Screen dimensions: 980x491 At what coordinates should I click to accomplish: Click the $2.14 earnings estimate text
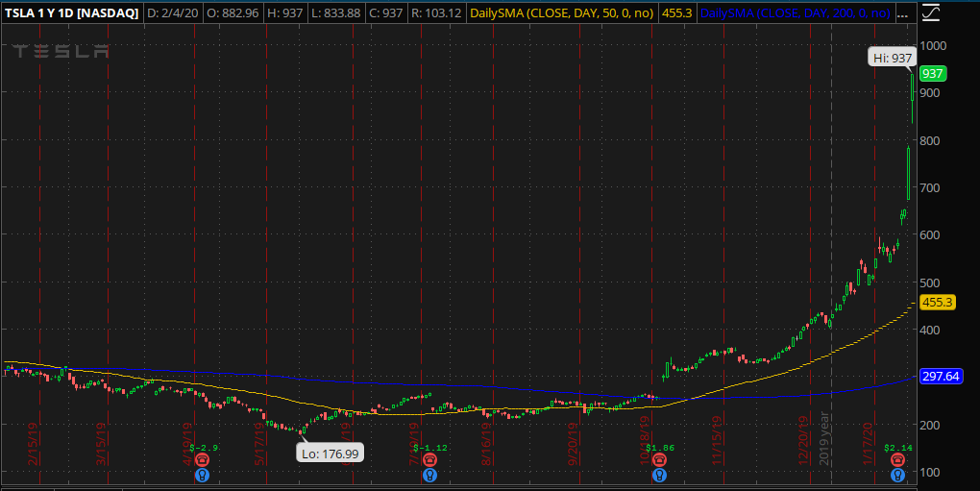tap(898, 448)
